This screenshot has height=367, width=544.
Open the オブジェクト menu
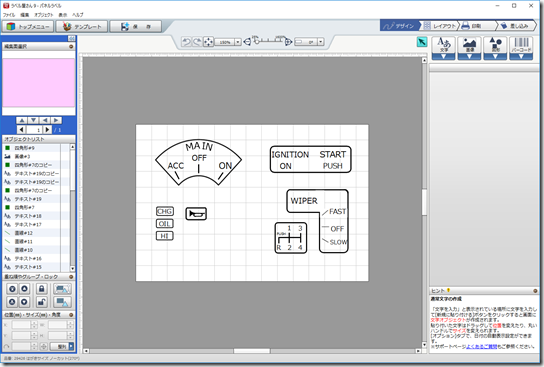tap(44, 15)
